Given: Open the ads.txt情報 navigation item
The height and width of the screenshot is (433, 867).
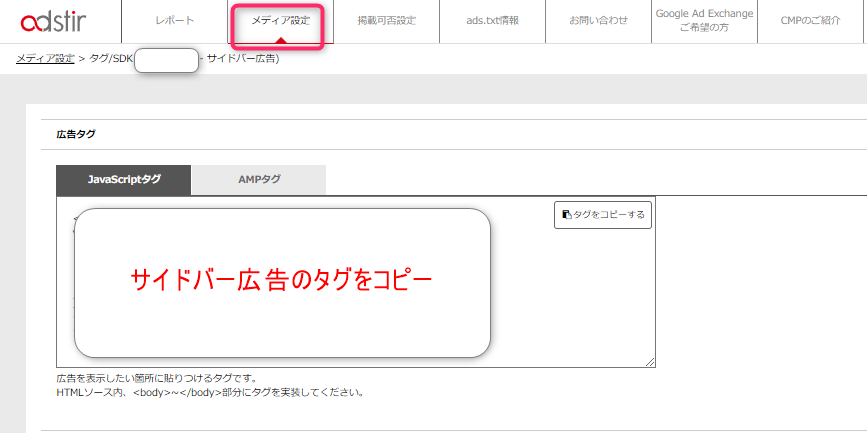Looking at the screenshot, I should (x=492, y=21).
